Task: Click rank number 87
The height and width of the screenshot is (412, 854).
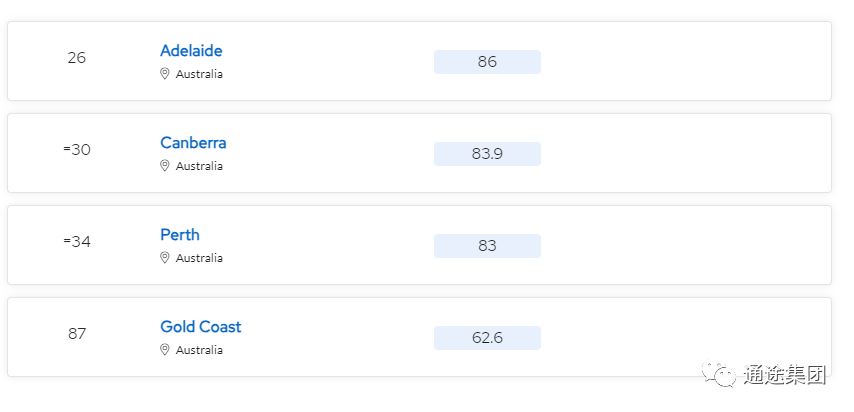Action: [x=77, y=334]
